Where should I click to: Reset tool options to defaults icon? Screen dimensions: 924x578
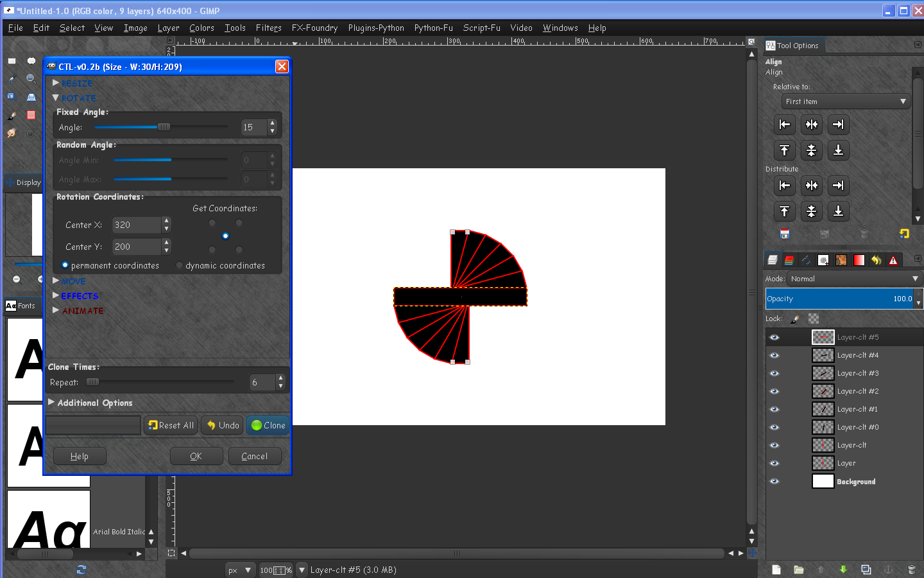click(x=904, y=234)
